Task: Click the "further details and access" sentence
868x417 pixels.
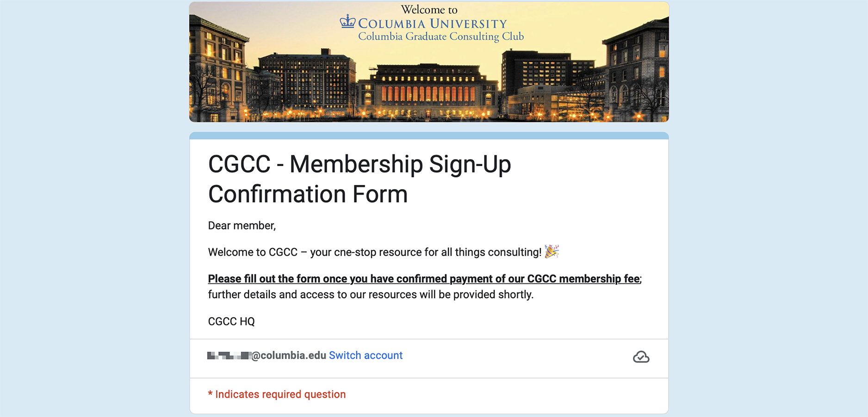Action: (x=371, y=295)
